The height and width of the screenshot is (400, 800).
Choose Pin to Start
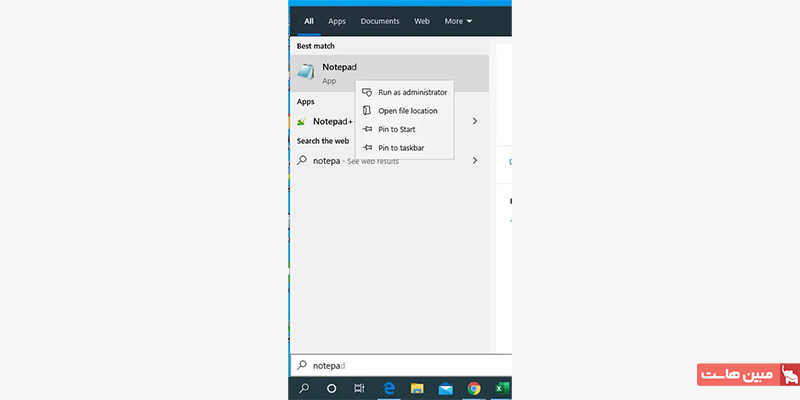[396, 129]
